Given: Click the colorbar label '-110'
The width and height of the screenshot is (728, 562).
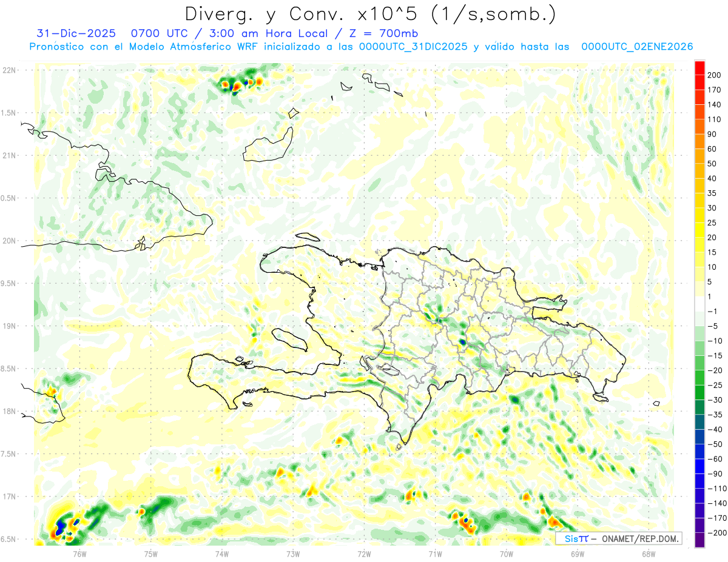Looking at the screenshot, I should 717,489.
